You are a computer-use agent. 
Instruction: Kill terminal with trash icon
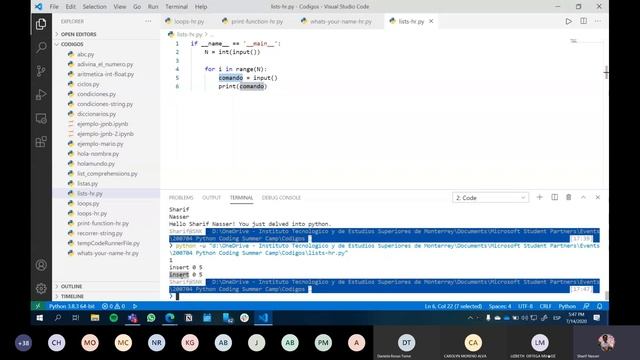tap(569, 197)
